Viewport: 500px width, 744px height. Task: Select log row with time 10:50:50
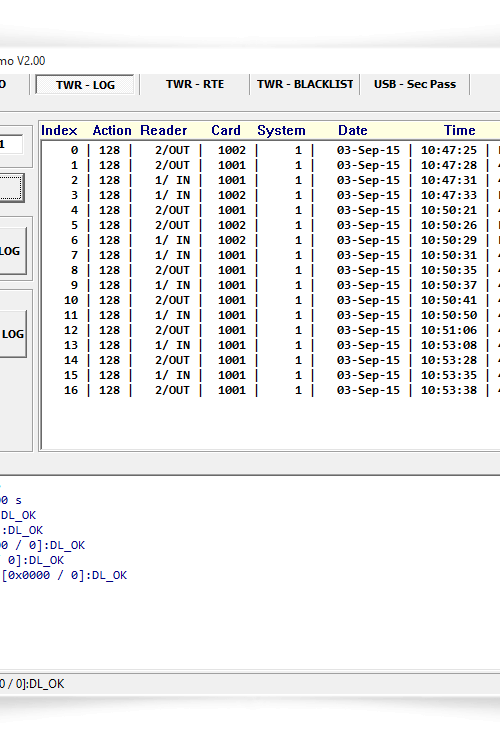pos(271,316)
